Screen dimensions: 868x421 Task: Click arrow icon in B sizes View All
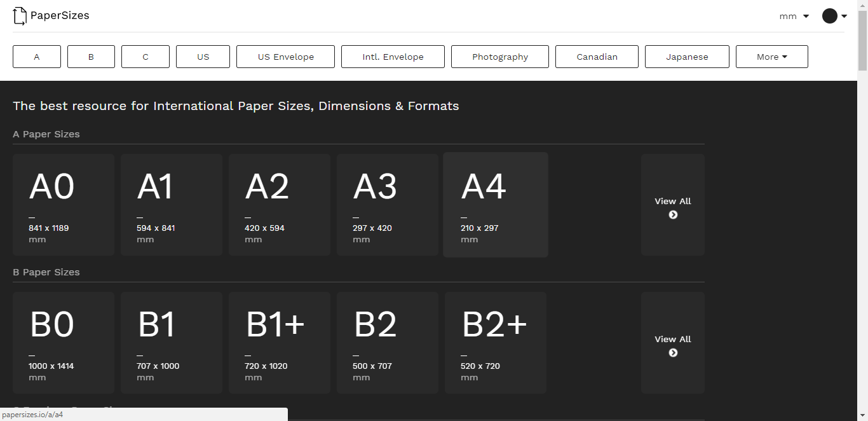point(673,353)
